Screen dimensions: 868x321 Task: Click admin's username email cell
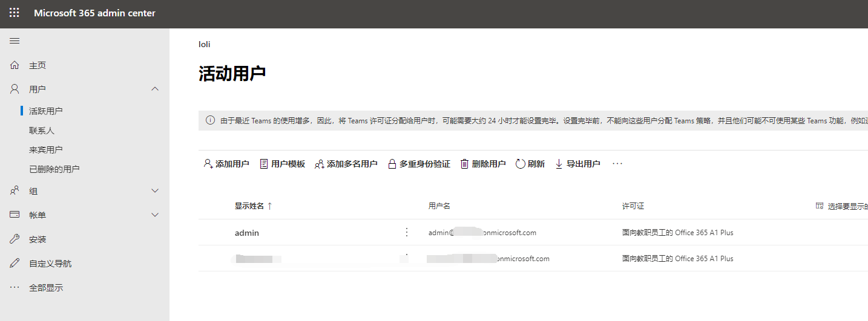(482, 233)
